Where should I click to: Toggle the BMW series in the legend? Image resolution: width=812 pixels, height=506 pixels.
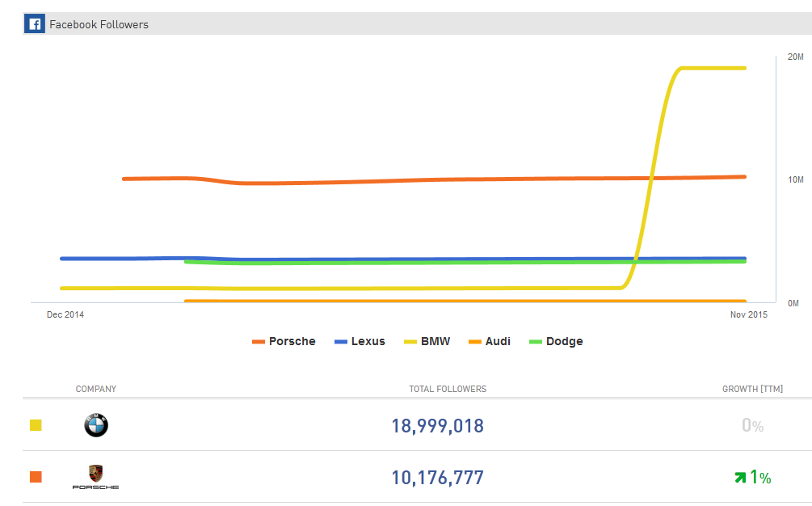427,341
